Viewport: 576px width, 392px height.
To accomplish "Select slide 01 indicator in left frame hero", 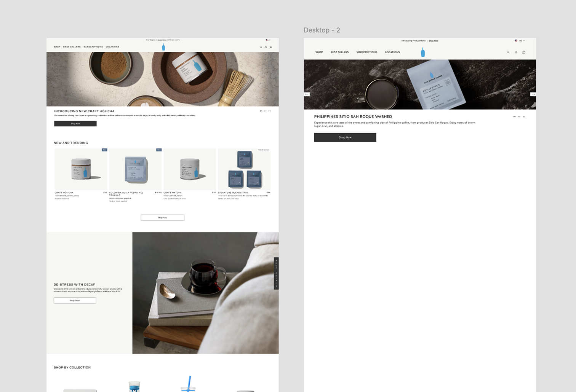I will click(261, 111).
